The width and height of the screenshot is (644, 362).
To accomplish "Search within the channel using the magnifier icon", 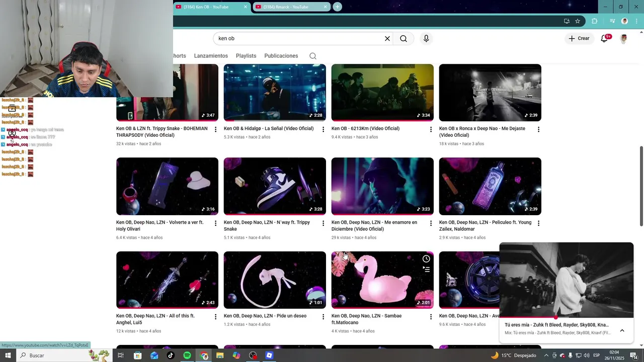I will [x=313, y=56].
